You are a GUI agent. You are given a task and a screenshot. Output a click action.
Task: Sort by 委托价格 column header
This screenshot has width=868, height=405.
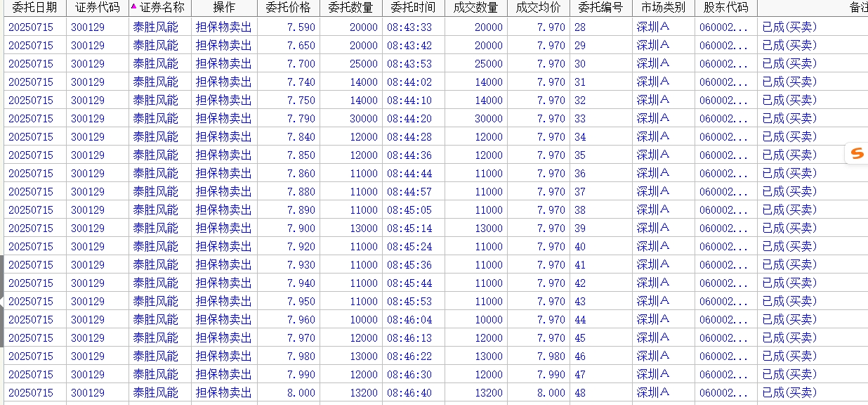point(288,8)
